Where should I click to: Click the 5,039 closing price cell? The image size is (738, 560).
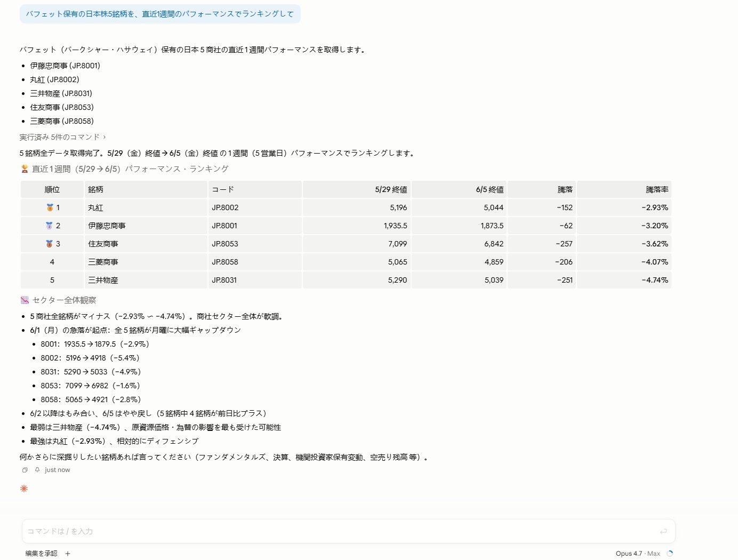(x=459, y=280)
